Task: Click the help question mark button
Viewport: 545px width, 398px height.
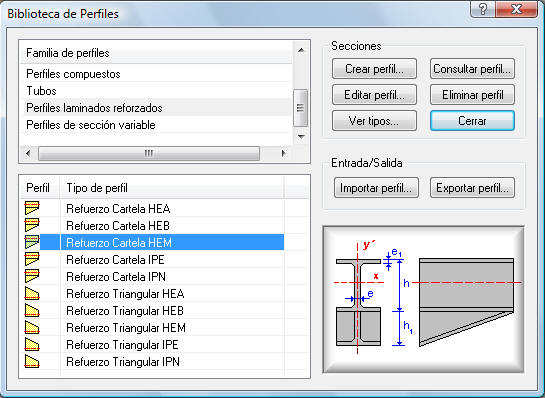Action: [483, 9]
